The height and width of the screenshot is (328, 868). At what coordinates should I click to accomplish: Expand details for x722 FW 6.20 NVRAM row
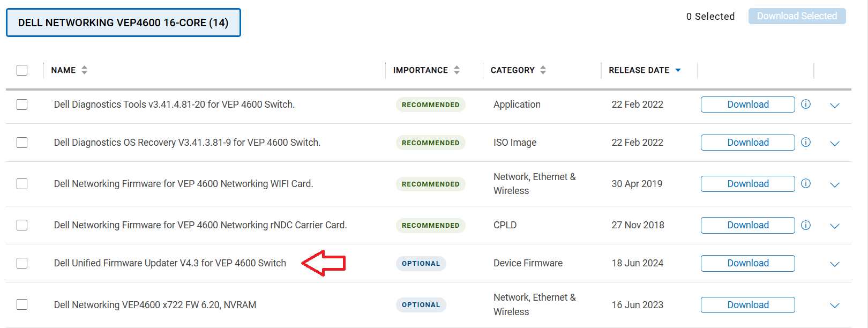tap(834, 305)
